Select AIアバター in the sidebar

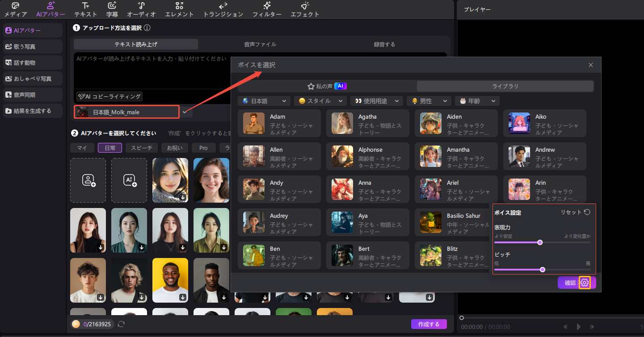click(x=33, y=30)
